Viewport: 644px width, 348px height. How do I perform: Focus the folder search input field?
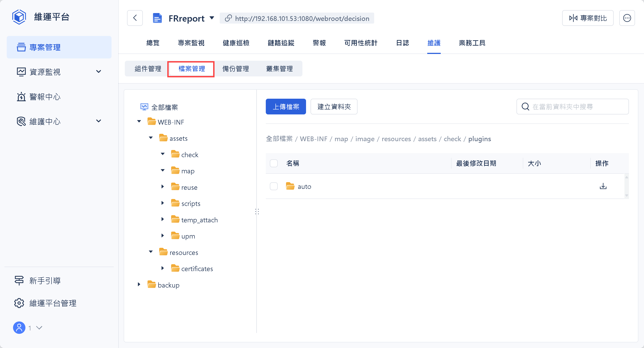[577, 107]
